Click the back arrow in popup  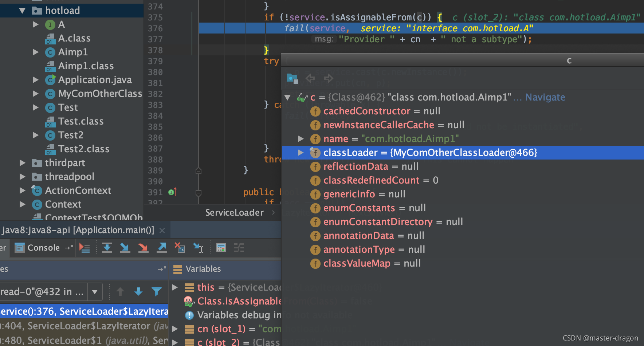coord(310,78)
